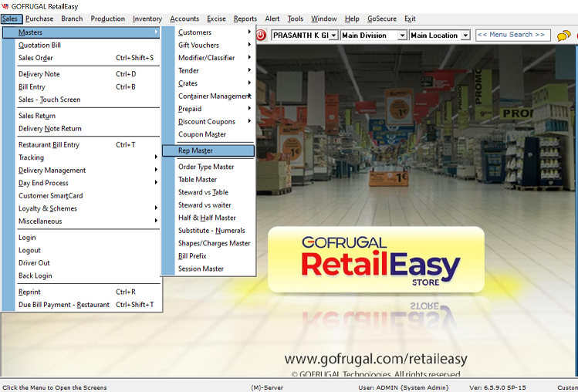
Task: Choose Due Bill Payment - Restaurant
Action: tap(64, 305)
